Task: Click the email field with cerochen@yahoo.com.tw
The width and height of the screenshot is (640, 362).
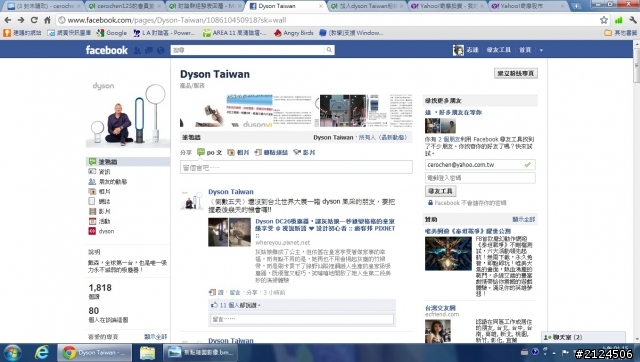Action: pyautogui.click(x=480, y=164)
